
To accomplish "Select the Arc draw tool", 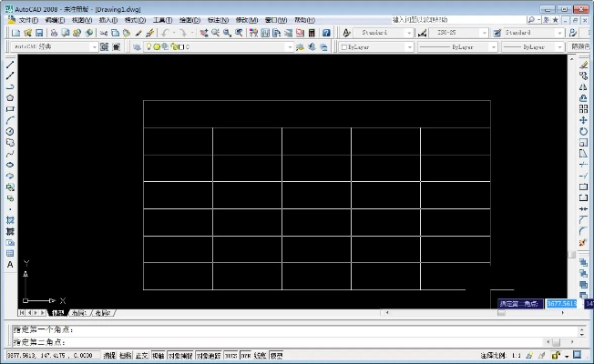I will point(10,120).
